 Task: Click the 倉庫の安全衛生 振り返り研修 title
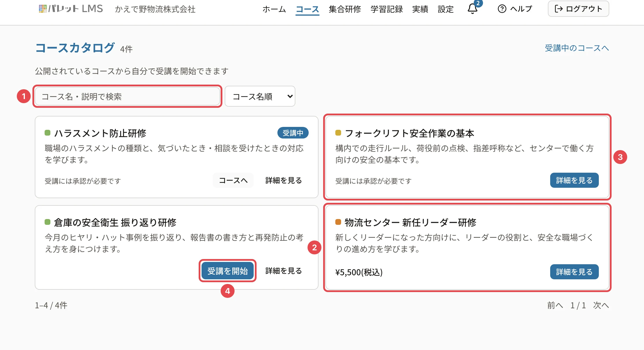[x=115, y=223]
